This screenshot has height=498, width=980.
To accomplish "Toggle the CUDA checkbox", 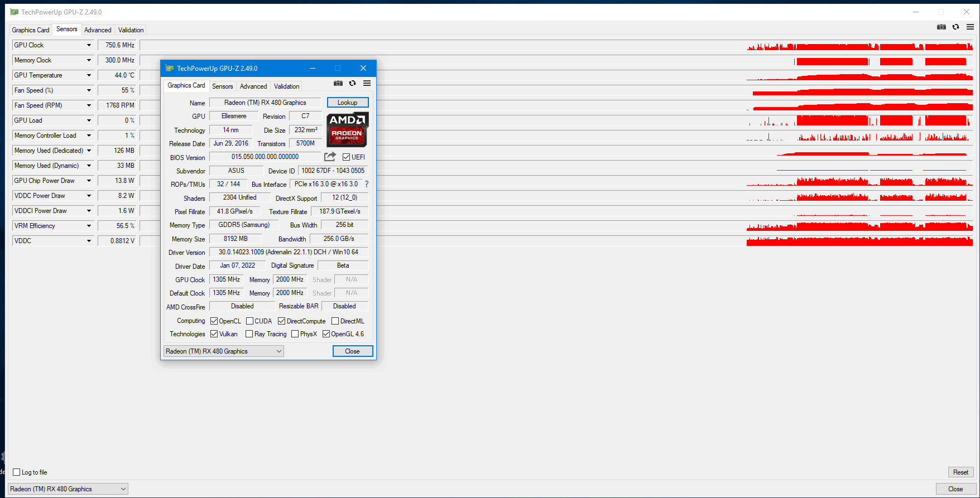I will [249, 321].
